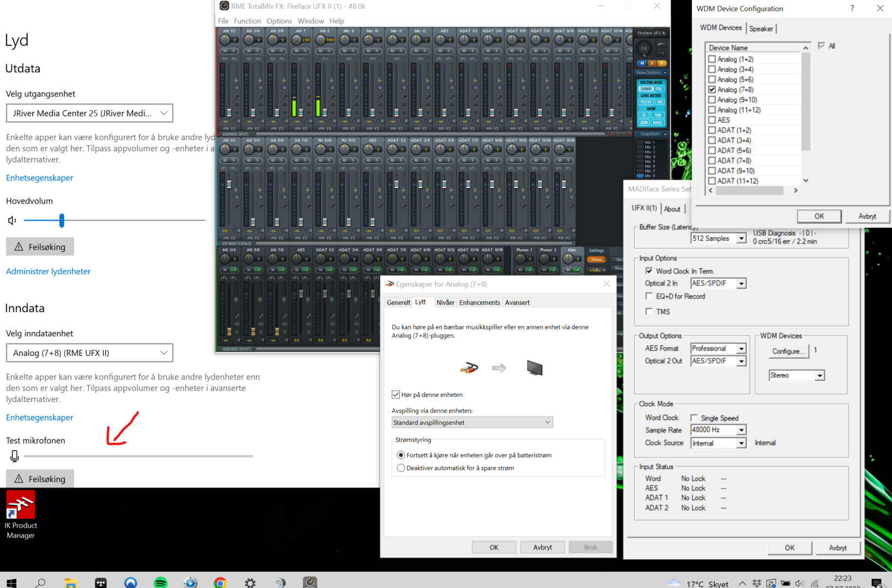This screenshot has width=892, height=588.
Task: Click OK in WDM Device Configuration
Action: point(819,216)
